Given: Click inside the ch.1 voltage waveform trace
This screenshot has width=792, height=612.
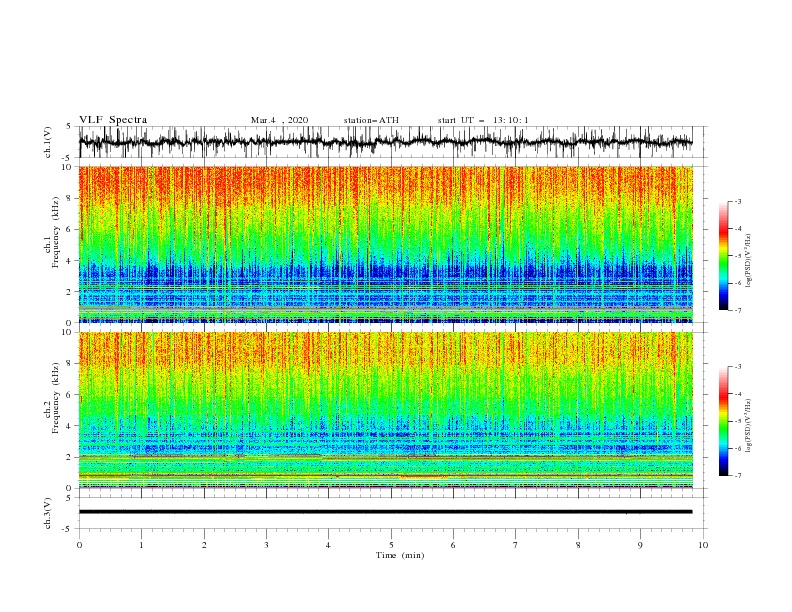Looking at the screenshot, I should (x=385, y=142).
